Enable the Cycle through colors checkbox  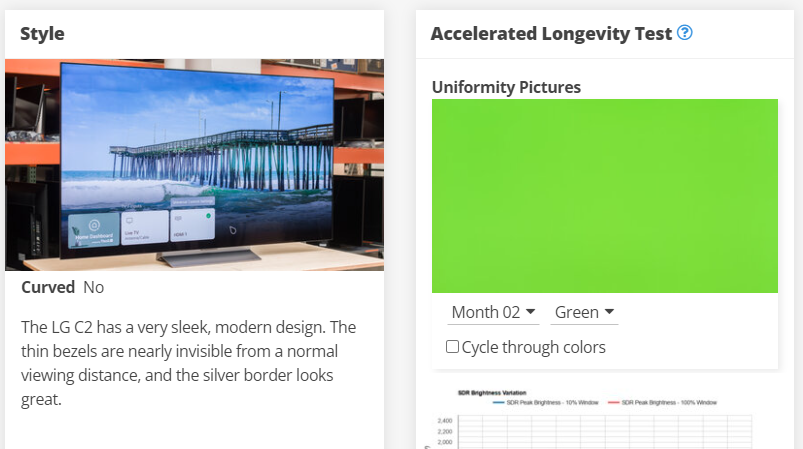tap(452, 347)
